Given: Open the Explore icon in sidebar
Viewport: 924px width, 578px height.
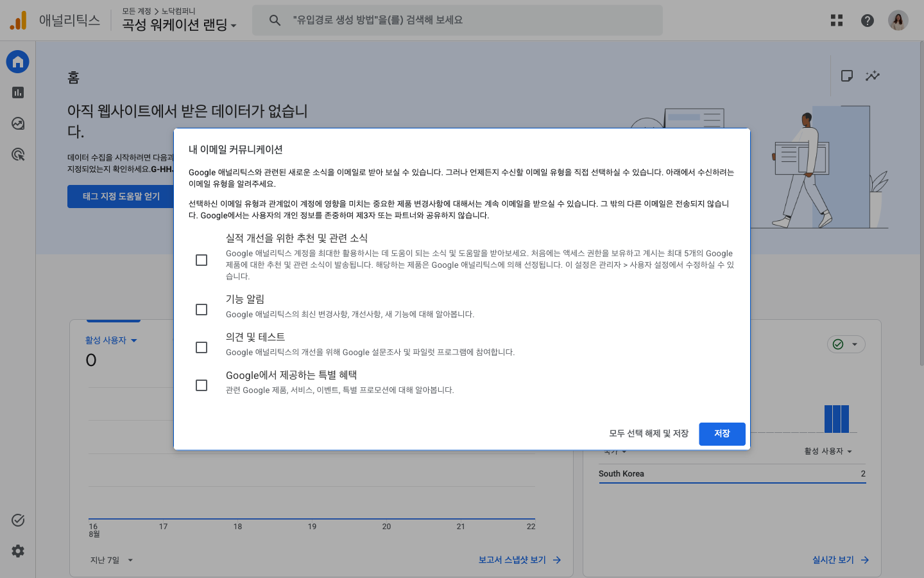Looking at the screenshot, I should click(18, 123).
